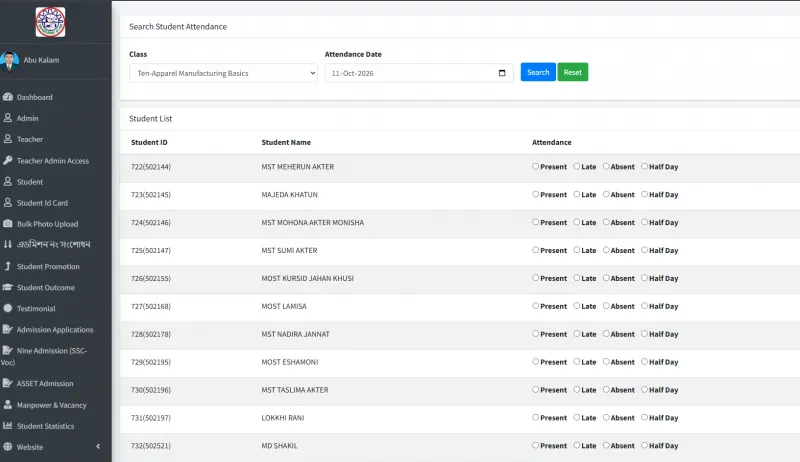800x462 pixels.
Task: Click the sort icon beside এডমিশন নং সংশোধন
Action: click(8, 244)
